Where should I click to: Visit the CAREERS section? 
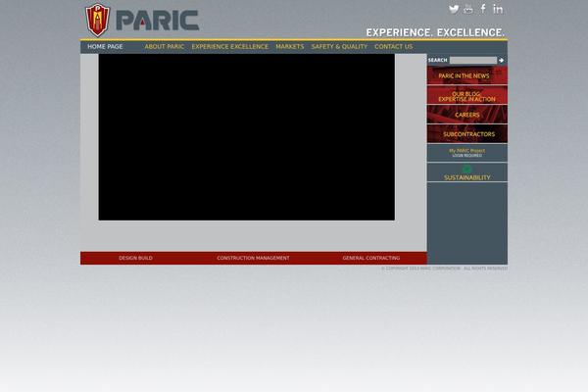click(x=467, y=115)
